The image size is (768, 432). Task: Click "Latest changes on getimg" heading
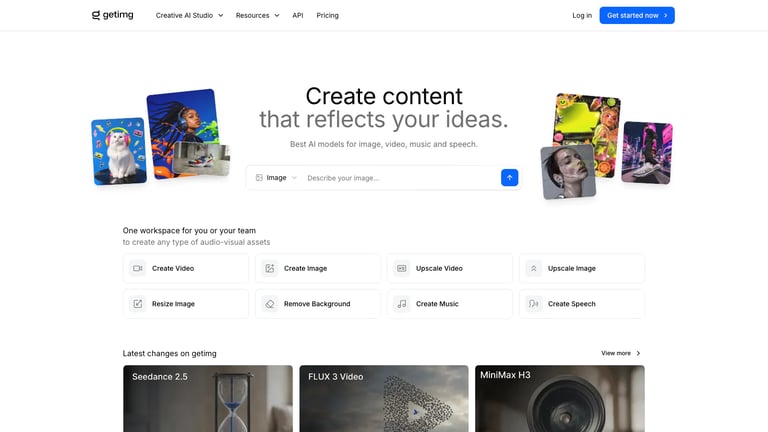(x=169, y=353)
